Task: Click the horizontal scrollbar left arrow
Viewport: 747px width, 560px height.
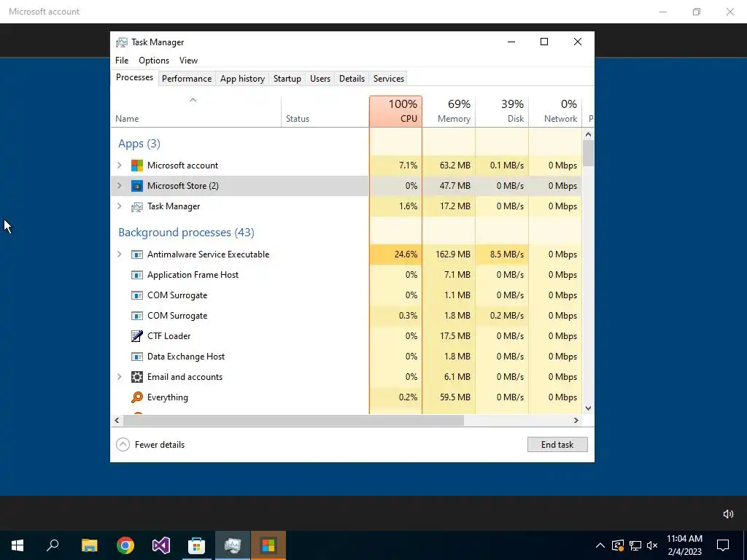Action: (117, 421)
